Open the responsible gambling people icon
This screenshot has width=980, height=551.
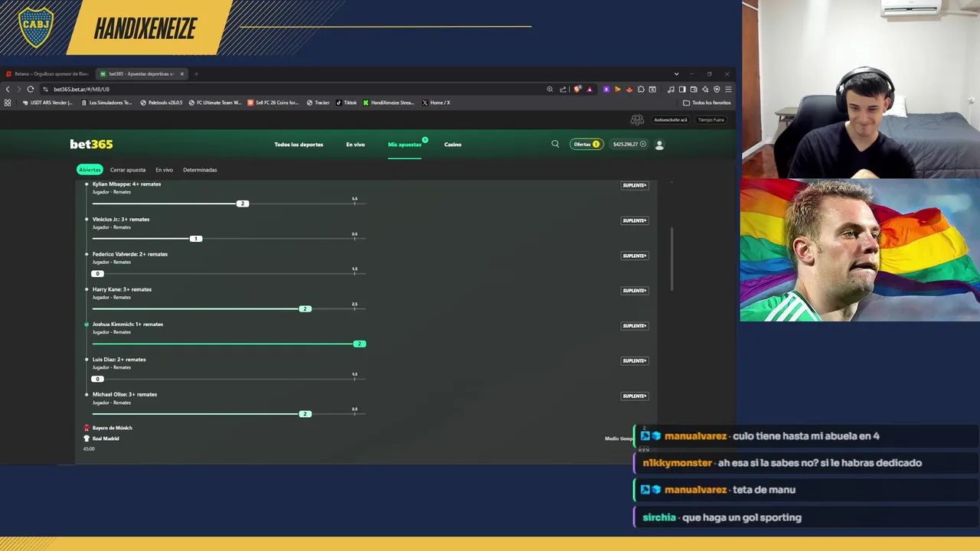point(637,120)
